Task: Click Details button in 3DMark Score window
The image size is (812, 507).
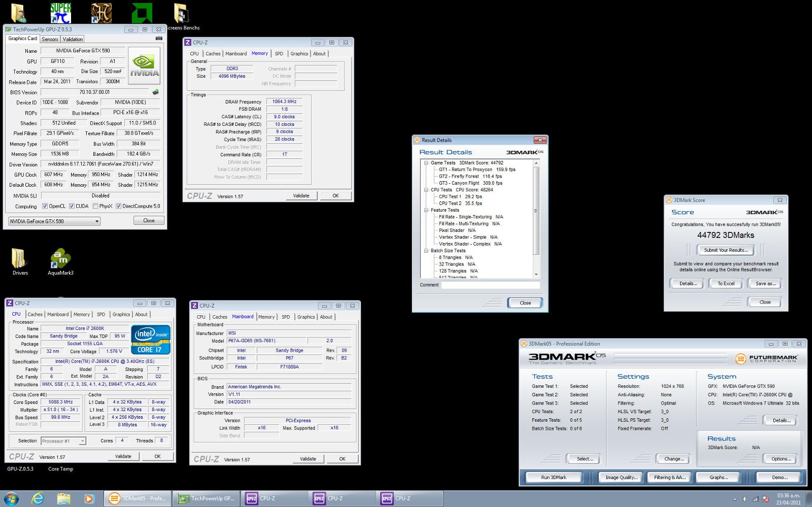Action: (x=688, y=284)
